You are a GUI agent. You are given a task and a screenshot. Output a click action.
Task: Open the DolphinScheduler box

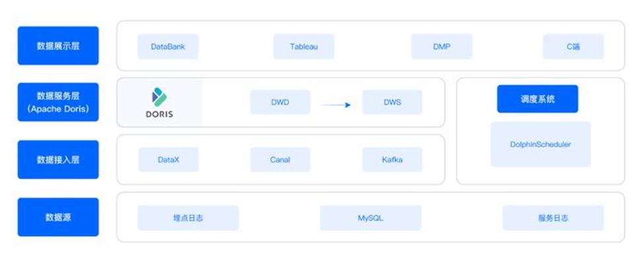[x=540, y=144]
